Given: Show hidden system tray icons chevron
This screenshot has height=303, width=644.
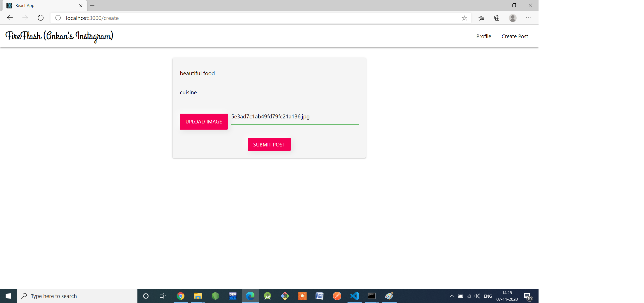Looking at the screenshot, I should coord(452,296).
